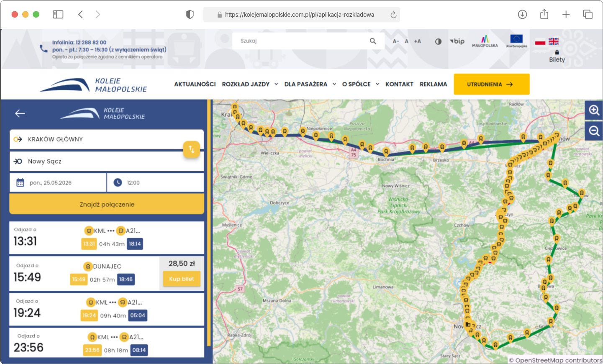Viewport: 603px width, 364px height.
Task: Click Znajdź połączenie button
Action: pos(107,204)
